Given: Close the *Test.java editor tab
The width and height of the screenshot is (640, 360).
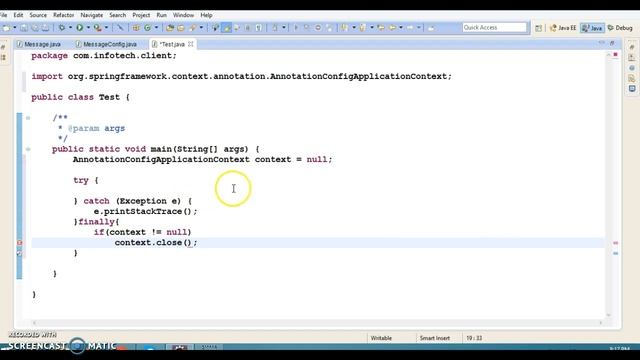Looking at the screenshot, I should [191, 44].
